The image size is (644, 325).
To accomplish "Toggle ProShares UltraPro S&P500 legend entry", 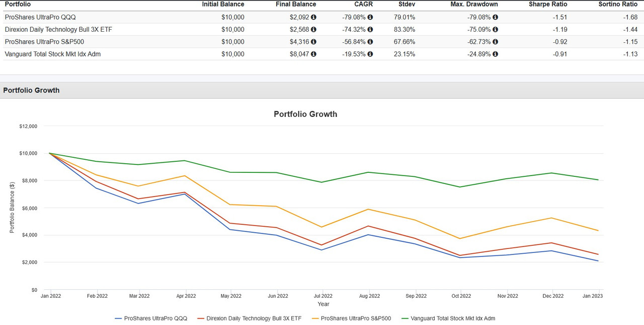I will [x=351, y=318].
